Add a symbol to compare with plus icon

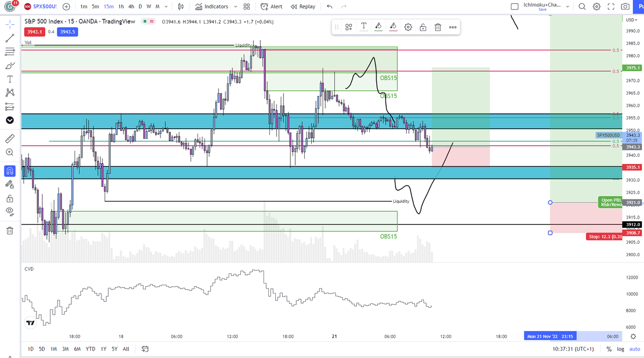(66, 6)
